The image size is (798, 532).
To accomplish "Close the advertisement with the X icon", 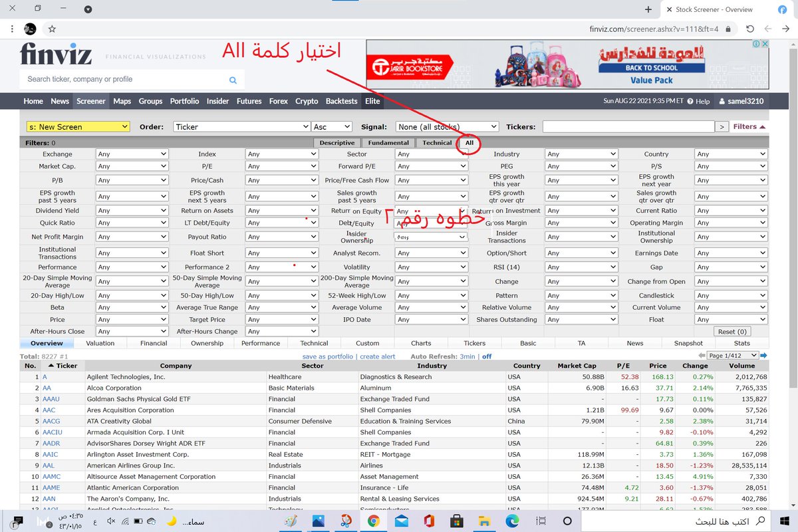I will (765, 44).
